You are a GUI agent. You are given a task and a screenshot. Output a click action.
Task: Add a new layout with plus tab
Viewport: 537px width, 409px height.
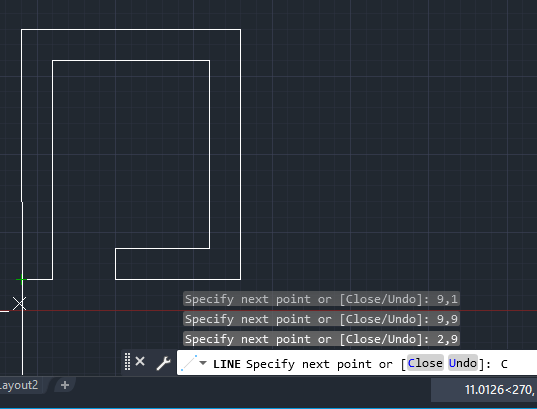(x=65, y=385)
